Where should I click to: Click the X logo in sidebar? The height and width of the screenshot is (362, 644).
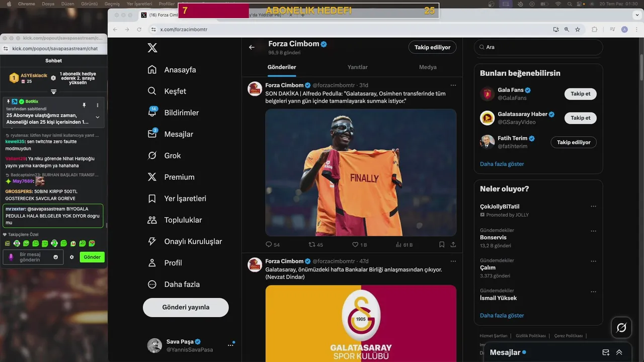(152, 48)
